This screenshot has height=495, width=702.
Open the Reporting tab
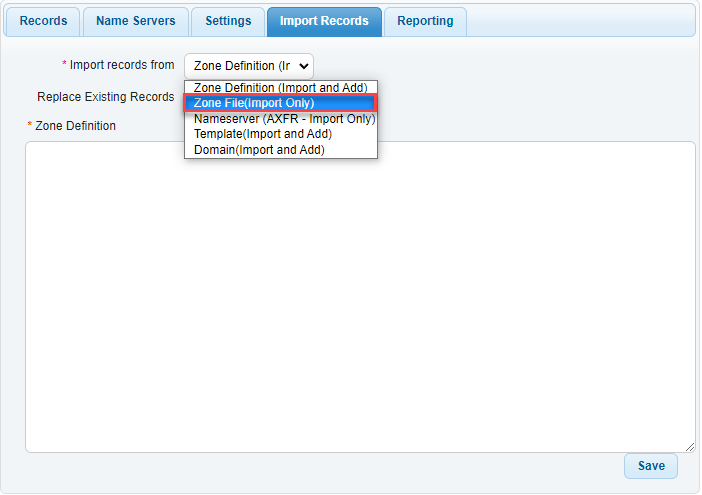click(x=425, y=21)
